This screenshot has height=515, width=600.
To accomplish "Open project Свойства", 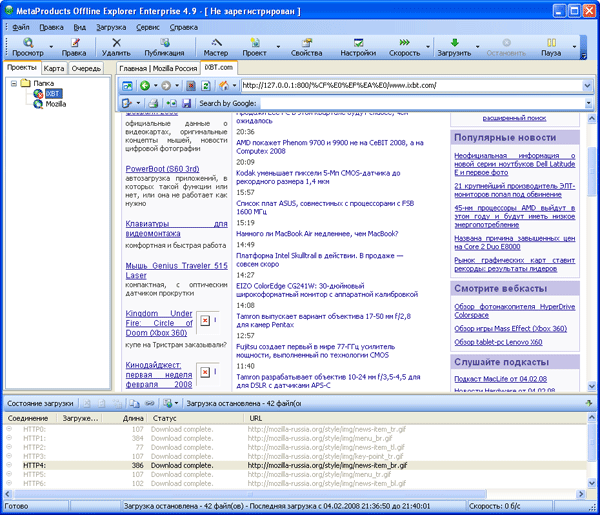I will pos(306,48).
